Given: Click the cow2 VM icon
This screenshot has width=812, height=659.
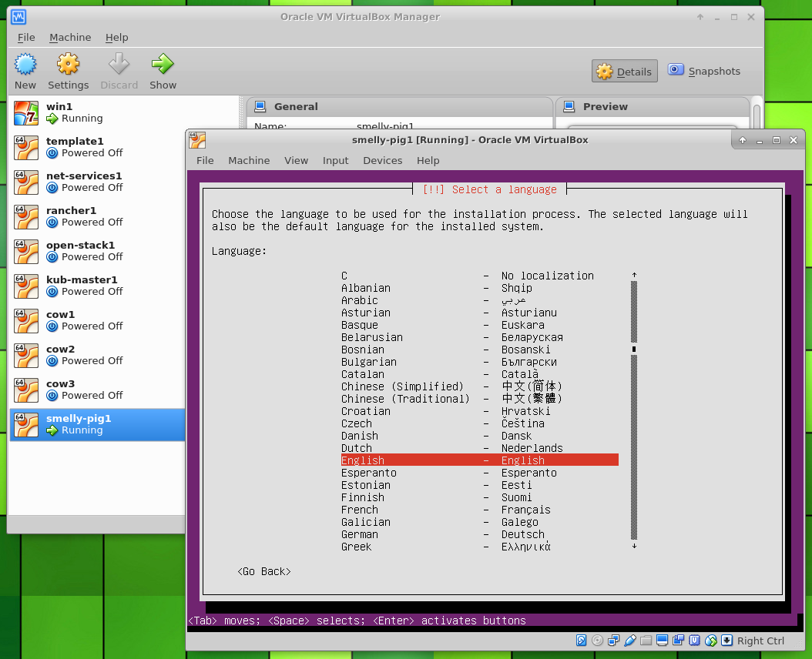Looking at the screenshot, I should click(26, 356).
